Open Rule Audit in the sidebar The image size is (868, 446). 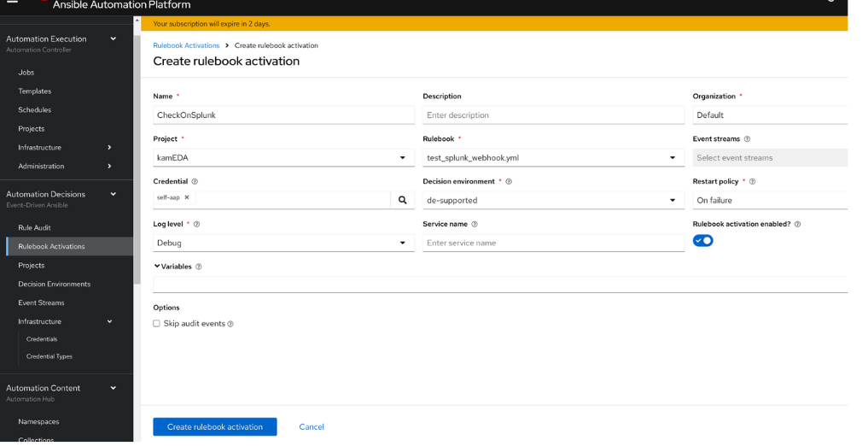coord(34,228)
